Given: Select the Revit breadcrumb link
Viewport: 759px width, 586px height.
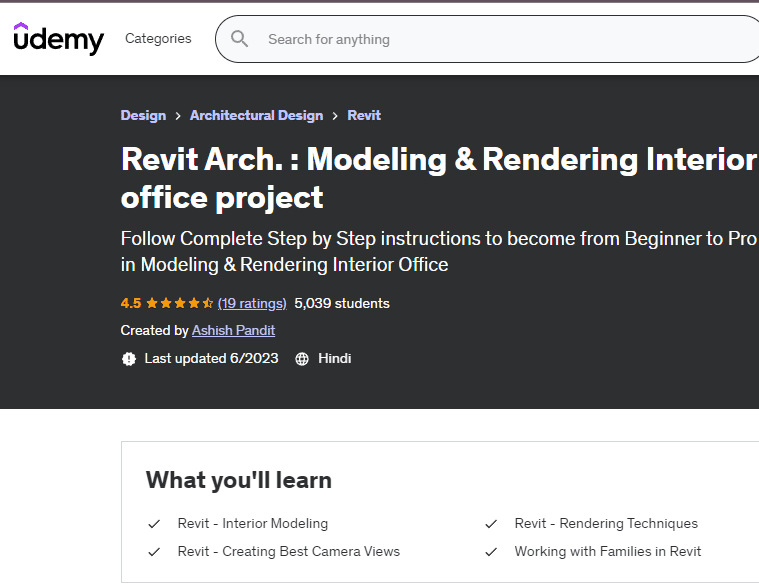Looking at the screenshot, I should (x=364, y=115).
